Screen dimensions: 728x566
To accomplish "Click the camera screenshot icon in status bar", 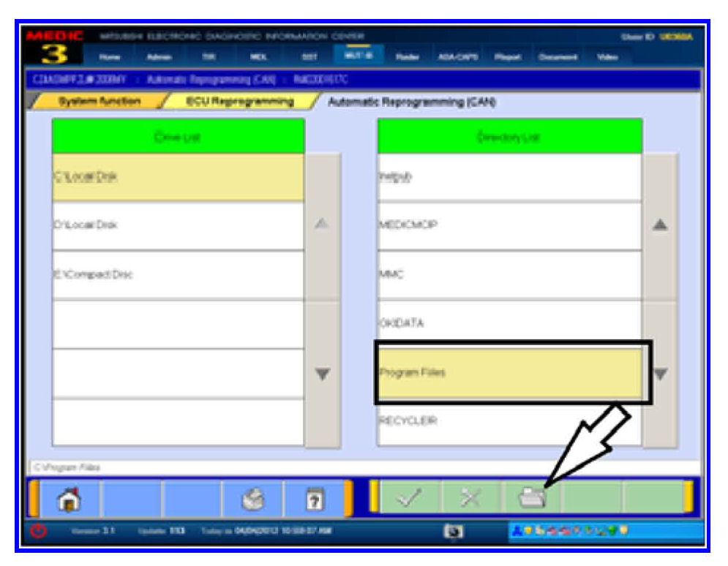I will click(x=451, y=531).
